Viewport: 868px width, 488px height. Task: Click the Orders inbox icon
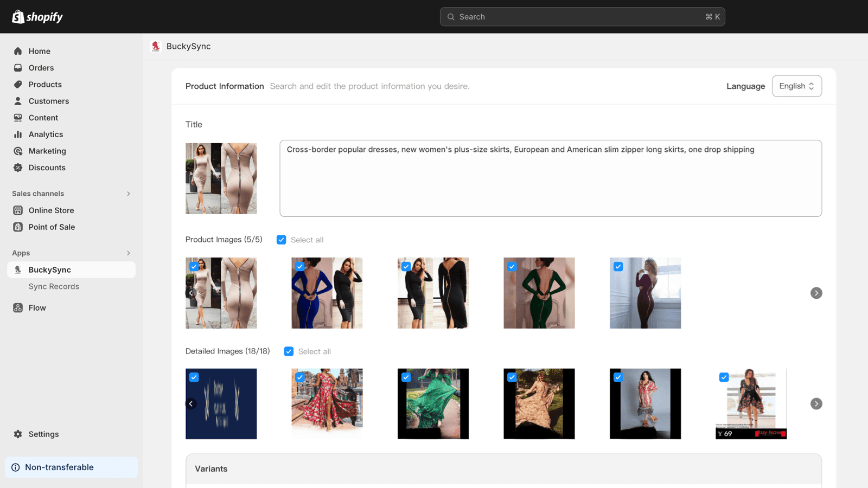18,68
